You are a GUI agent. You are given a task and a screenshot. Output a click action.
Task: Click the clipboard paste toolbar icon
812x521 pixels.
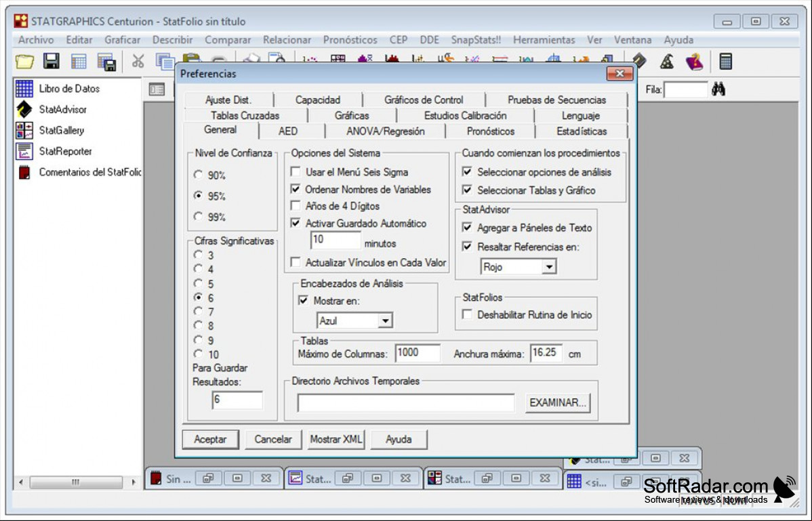tap(191, 58)
